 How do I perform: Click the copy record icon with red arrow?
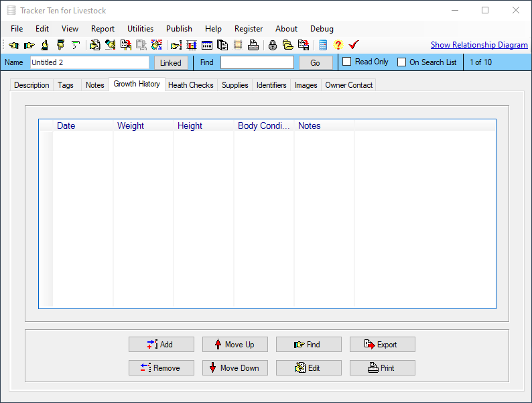pyautogui.click(x=126, y=45)
